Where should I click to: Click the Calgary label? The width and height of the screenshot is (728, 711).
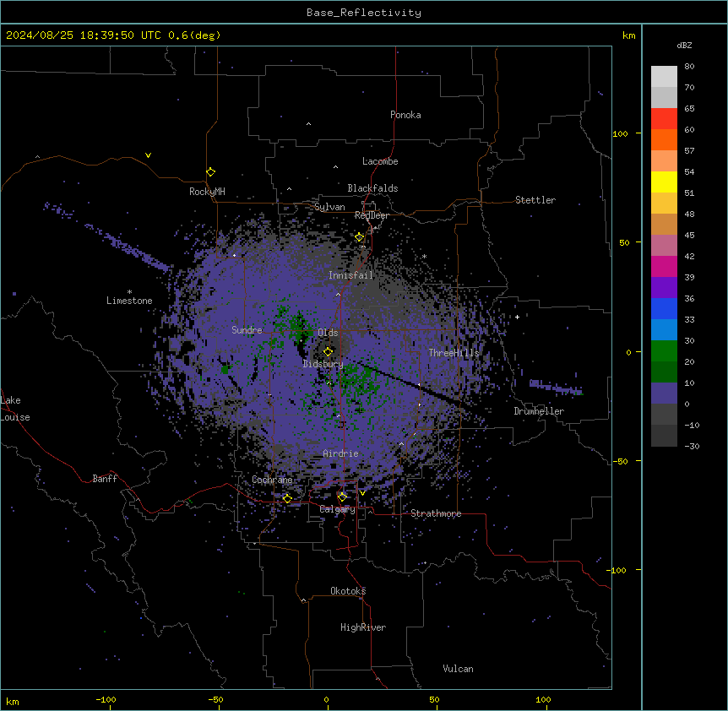tap(338, 509)
